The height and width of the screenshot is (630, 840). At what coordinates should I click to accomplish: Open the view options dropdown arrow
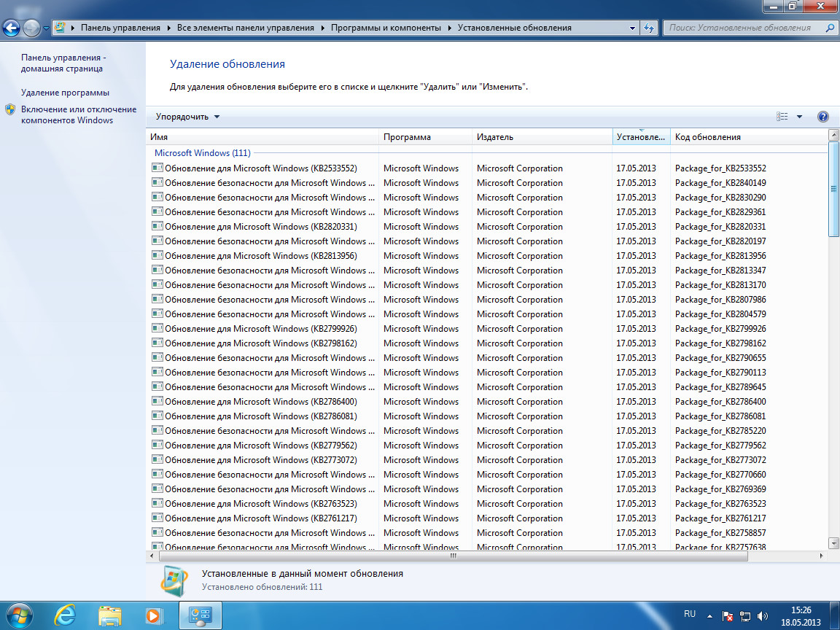tap(799, 117)
